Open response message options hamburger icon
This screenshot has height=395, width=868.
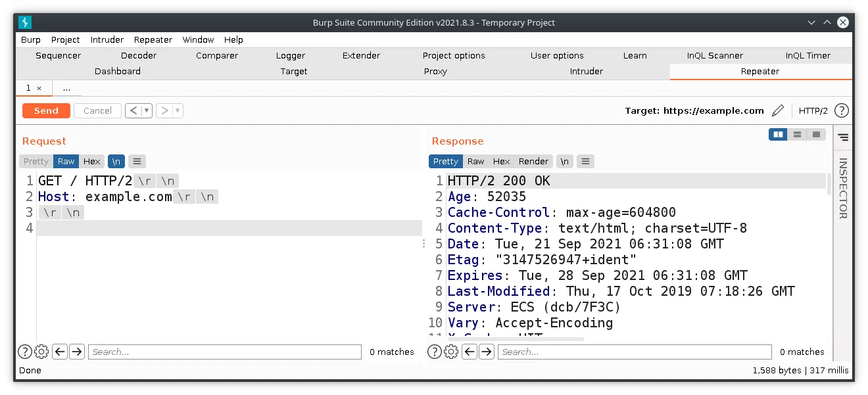[585, 161]
